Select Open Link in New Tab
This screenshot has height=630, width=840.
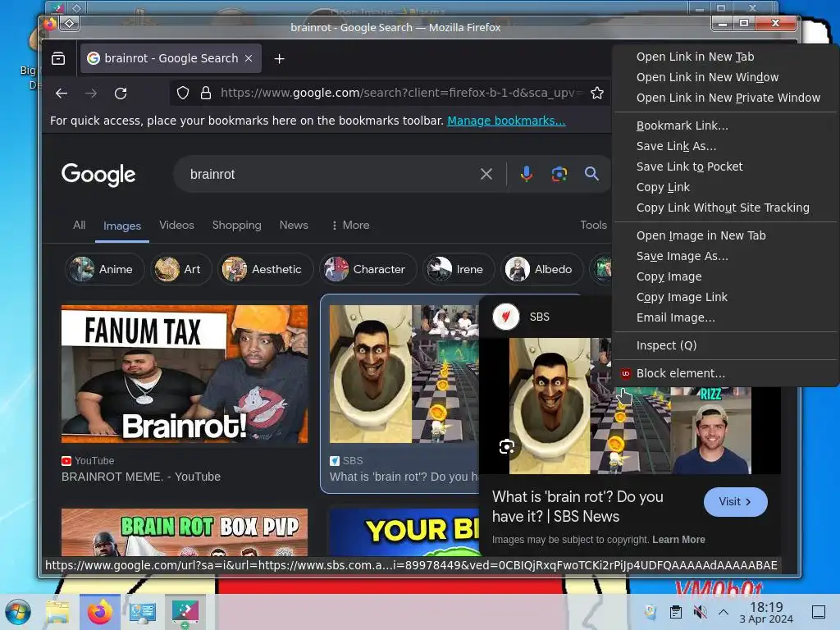725,57
